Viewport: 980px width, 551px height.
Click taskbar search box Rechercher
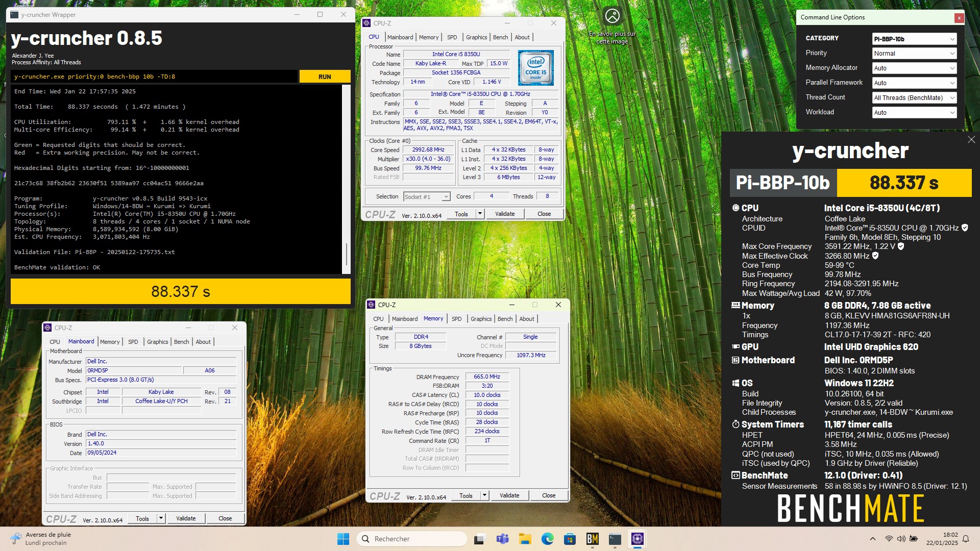[x=412, y=539]
